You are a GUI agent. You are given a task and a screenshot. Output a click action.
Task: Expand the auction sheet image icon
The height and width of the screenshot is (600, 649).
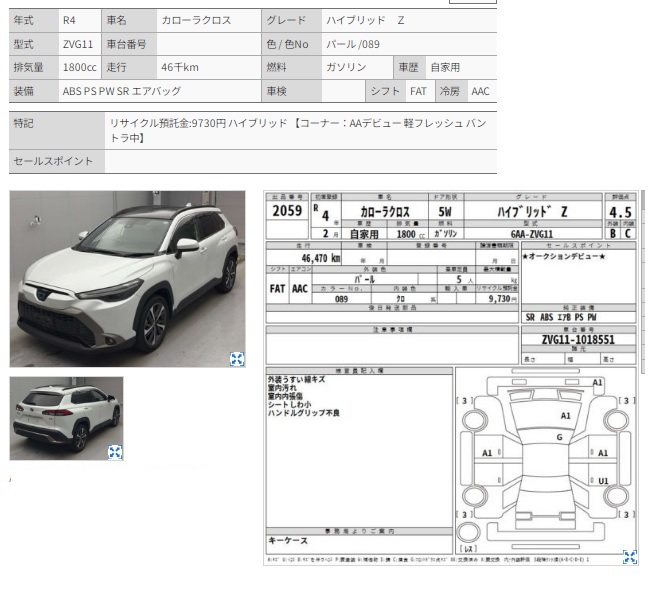[x=630, y=557]
